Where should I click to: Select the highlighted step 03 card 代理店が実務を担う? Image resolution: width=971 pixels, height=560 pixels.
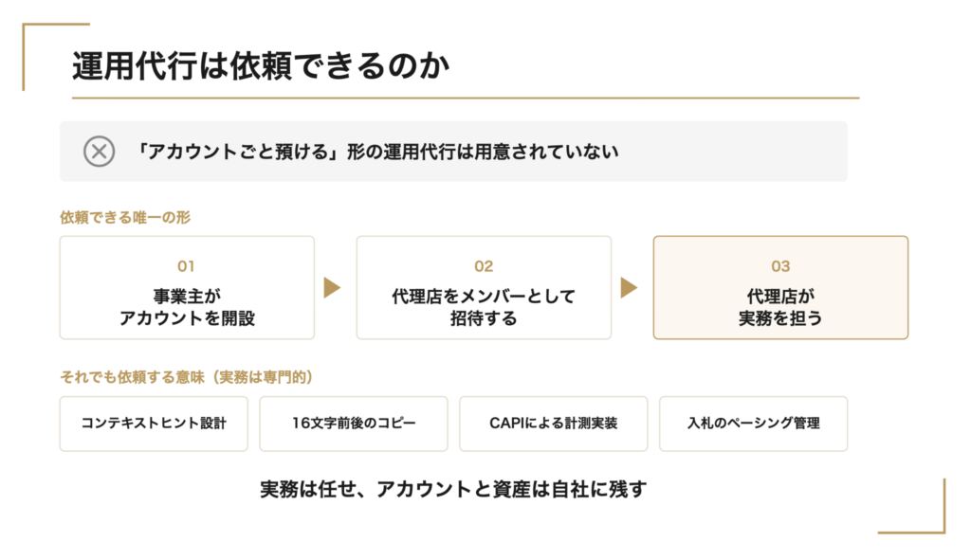pyautogui.click(x=780, y=288)
